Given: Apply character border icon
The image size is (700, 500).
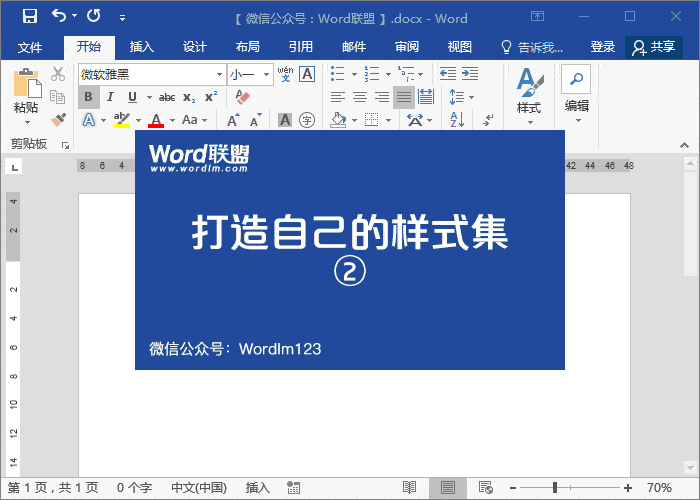Looking at the screenshot, I should [x=307, y=74].
